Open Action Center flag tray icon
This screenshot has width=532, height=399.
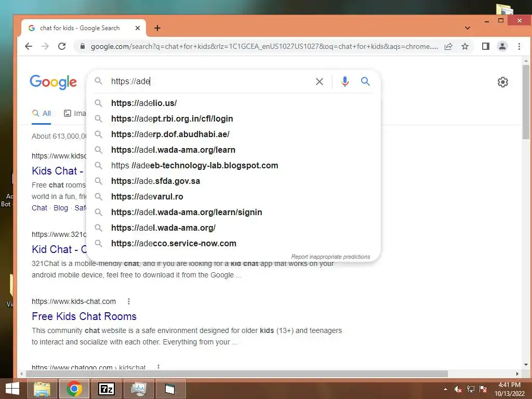(483, 389)
